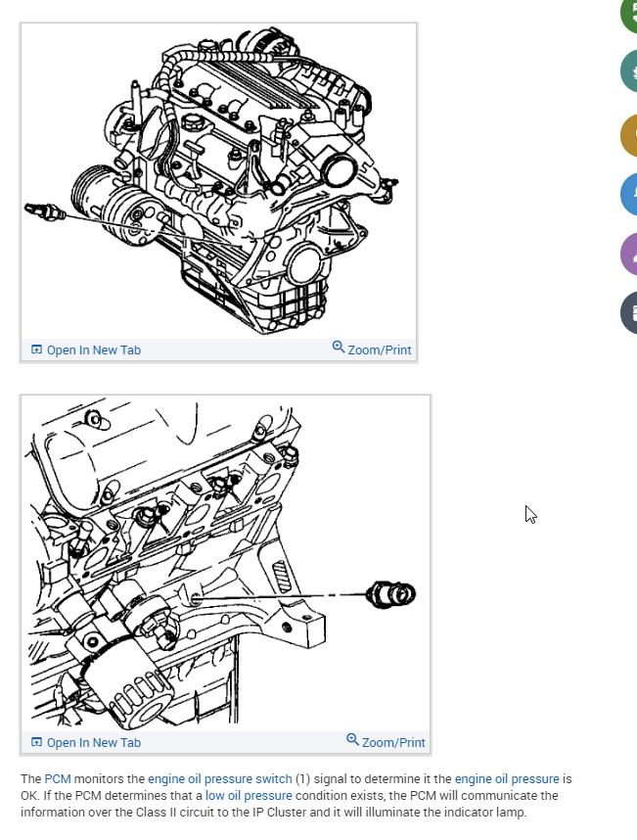Click the teal circular sidebar icon
Image resolution: width=637 pixels, height=840 pixels.
coord(629,71)
